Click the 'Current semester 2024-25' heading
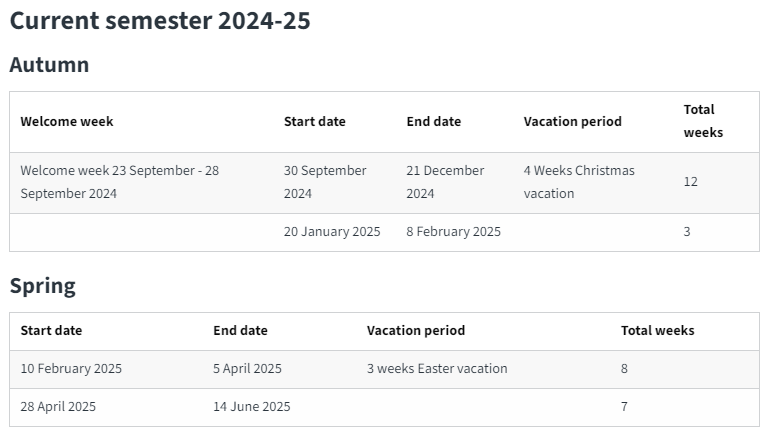The image size is (769, 440). pyautogui.click(x=160, y=20)
